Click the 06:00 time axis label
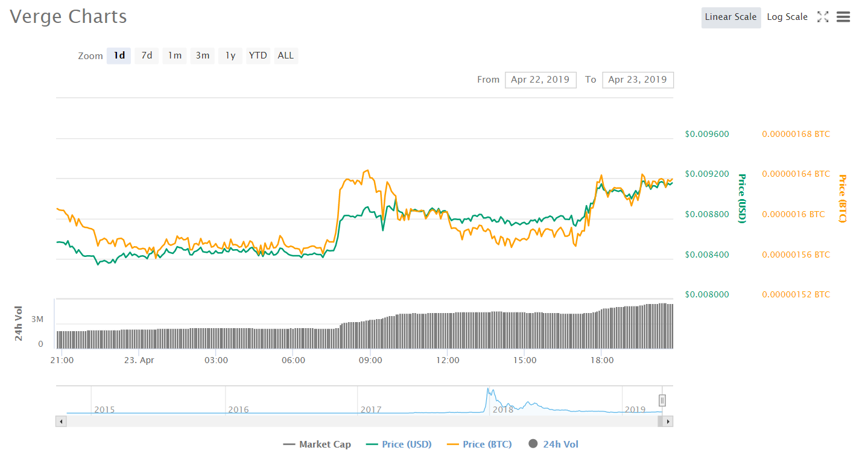This screenshot has height=456, width=868. pyautogui.click(x=293, y=360)
